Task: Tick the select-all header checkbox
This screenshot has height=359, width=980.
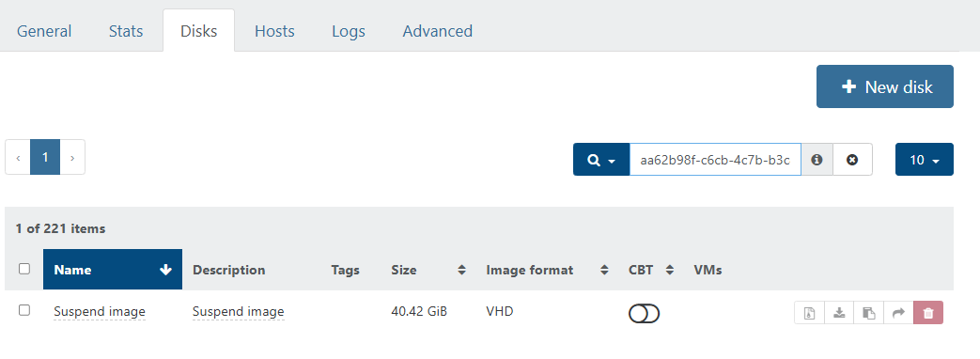Action: coord(24,269)
